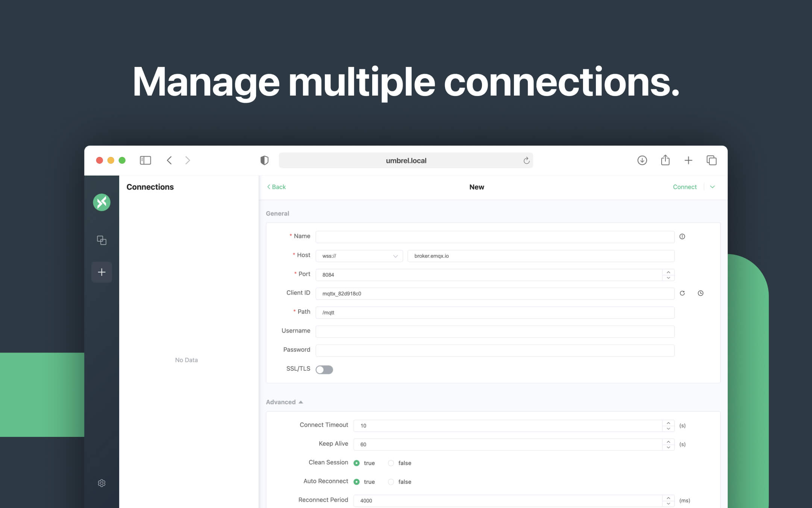812x508 pixels.
Task: Collapse the Advanced section
Action: coord(300,402)
